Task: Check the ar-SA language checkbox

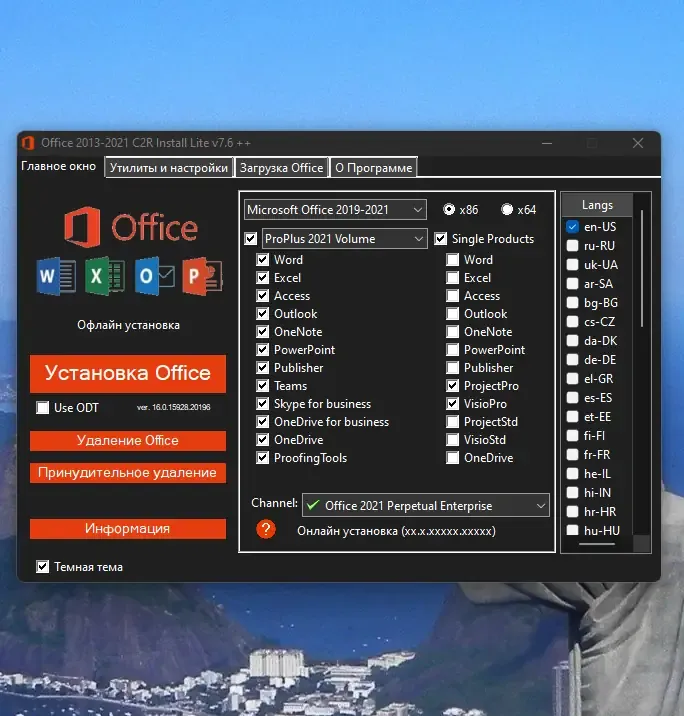Action: click(572, 284)
